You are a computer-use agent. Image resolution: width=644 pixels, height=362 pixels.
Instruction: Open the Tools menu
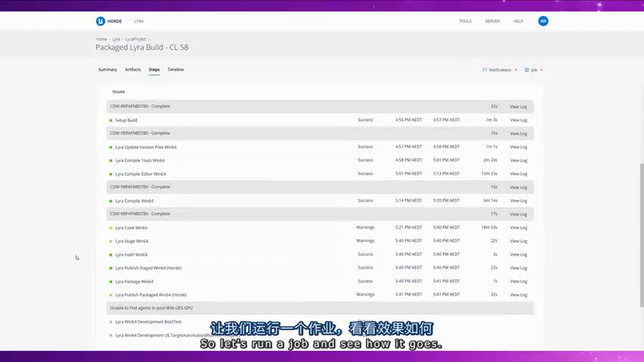pos(465,21)
